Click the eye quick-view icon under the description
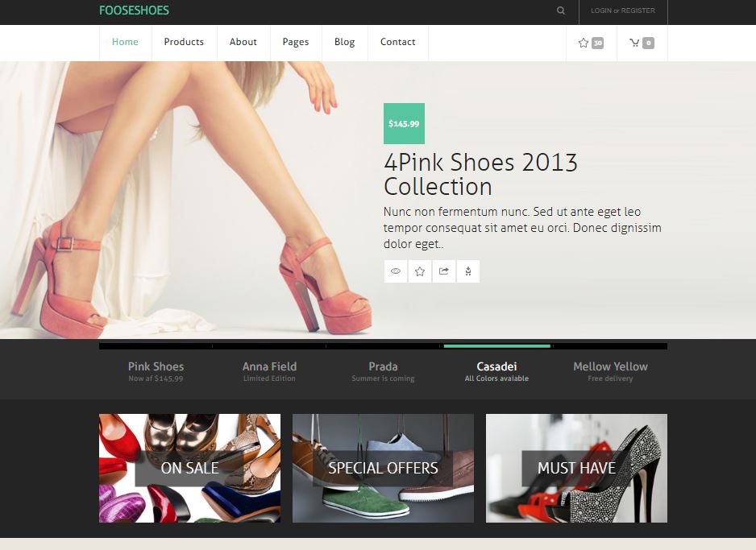The width and height of the screenshot is (756, 550). pyautogui.click(x=396, y=271)
